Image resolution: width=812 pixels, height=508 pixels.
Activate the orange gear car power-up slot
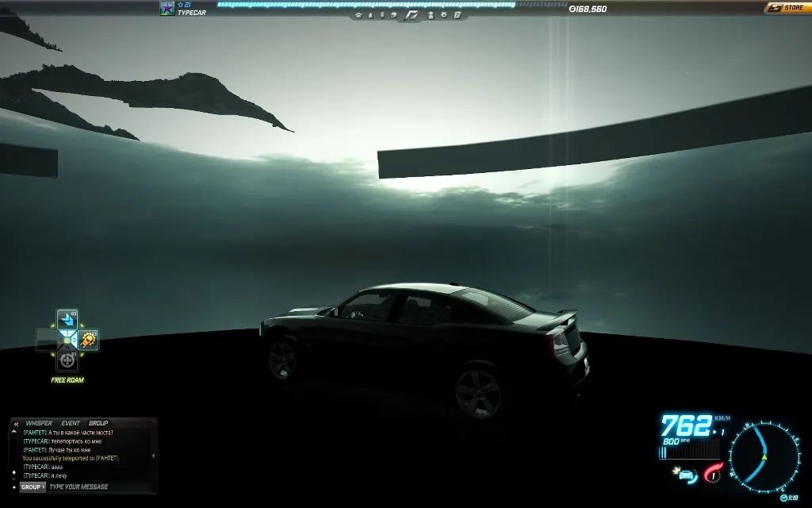tap(88, 340)
